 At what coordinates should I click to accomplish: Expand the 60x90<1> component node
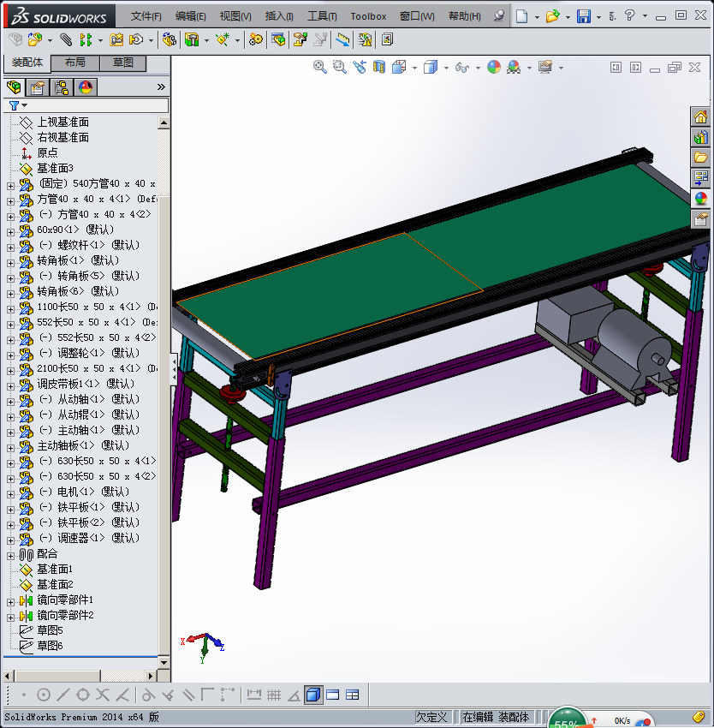coord(10,232)
